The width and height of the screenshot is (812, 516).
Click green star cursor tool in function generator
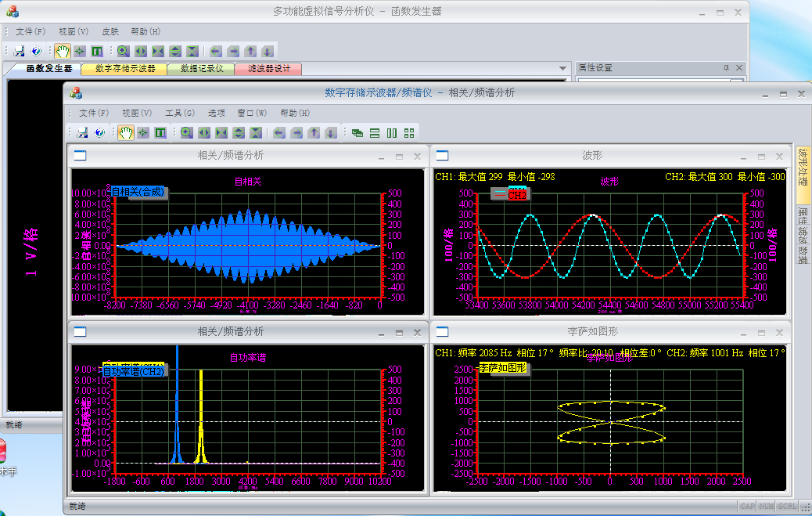pos(79,51)
